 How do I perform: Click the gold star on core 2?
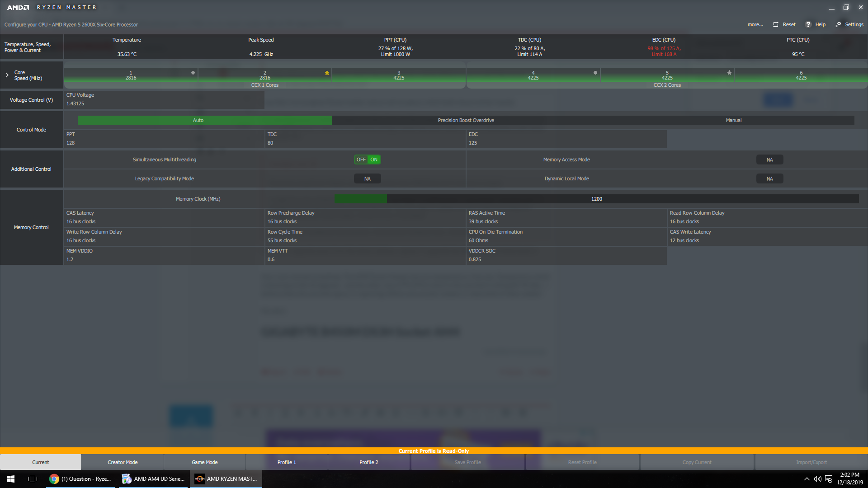(327, 73)
